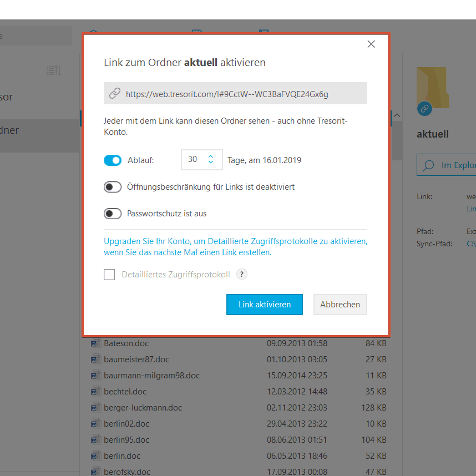Click the size value 104 KB
The width and height of the screenshot is (476, 476).
click(x=374, y=440)
